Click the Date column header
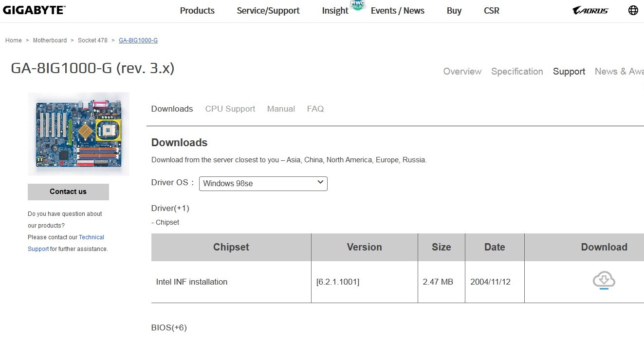This screenshot has width=644, height=346. pyautogui.click(x=495, y=247)
